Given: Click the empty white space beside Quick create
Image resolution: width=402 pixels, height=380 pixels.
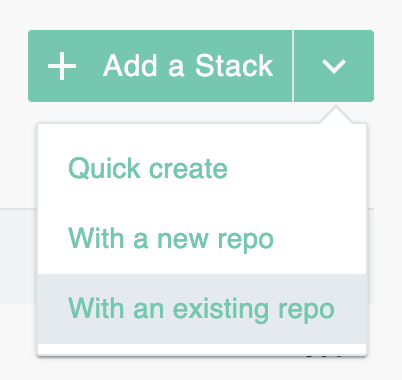Looking at the screenshot, I should coord(297,169).
